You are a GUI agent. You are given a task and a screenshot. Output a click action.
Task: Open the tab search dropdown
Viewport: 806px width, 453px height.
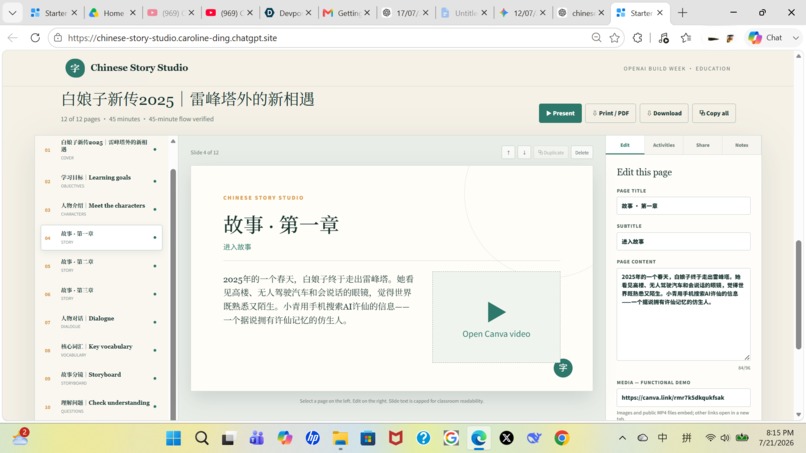(12, 13)
